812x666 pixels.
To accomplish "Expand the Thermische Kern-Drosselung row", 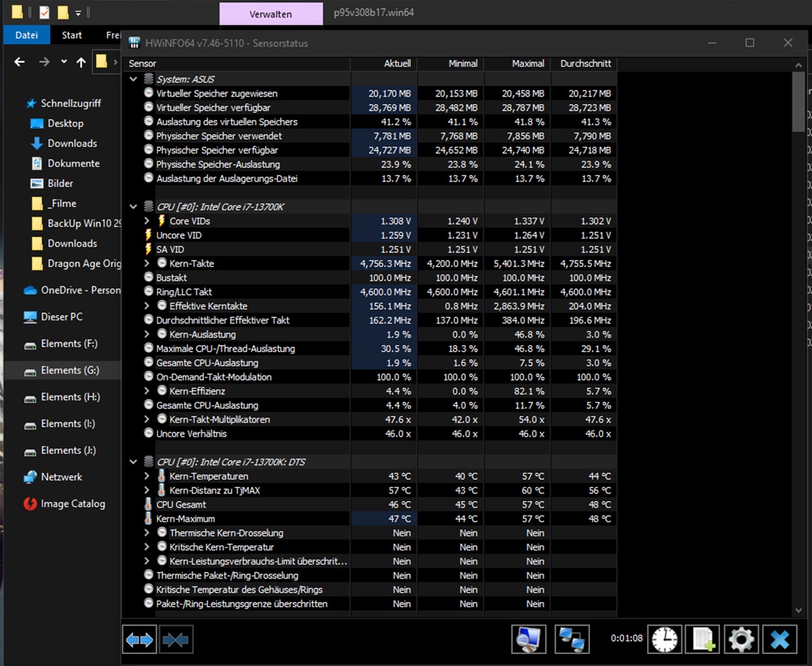I will 147,533.
